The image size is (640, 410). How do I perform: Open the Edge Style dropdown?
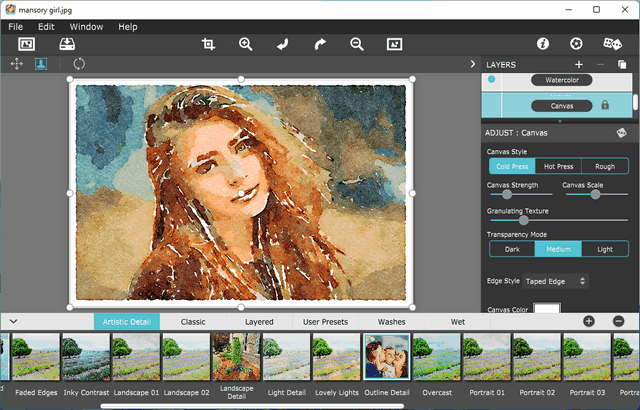click(556, 282)
